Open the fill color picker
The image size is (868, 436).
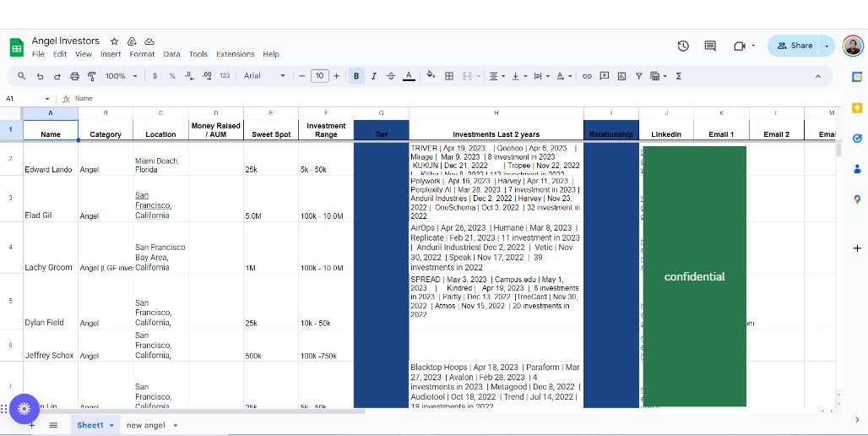click(x=431, y=76)
